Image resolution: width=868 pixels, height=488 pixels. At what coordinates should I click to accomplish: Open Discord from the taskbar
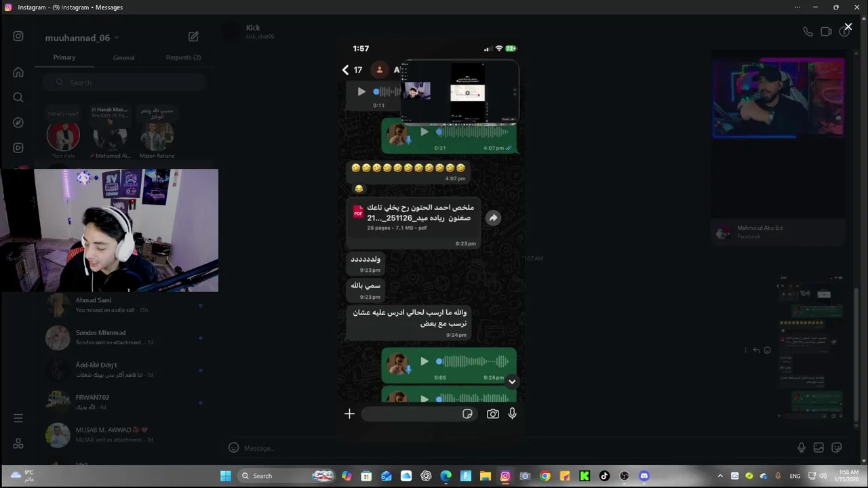point(644,476)
